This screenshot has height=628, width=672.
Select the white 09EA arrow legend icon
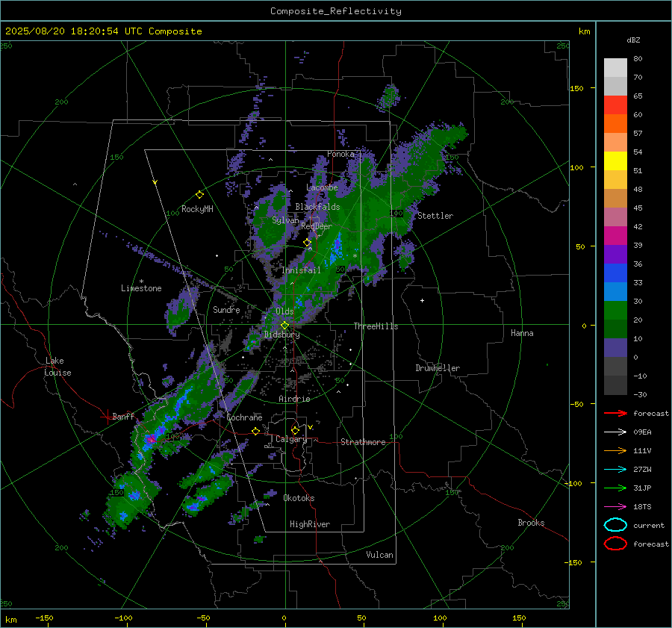click(615, 432)
